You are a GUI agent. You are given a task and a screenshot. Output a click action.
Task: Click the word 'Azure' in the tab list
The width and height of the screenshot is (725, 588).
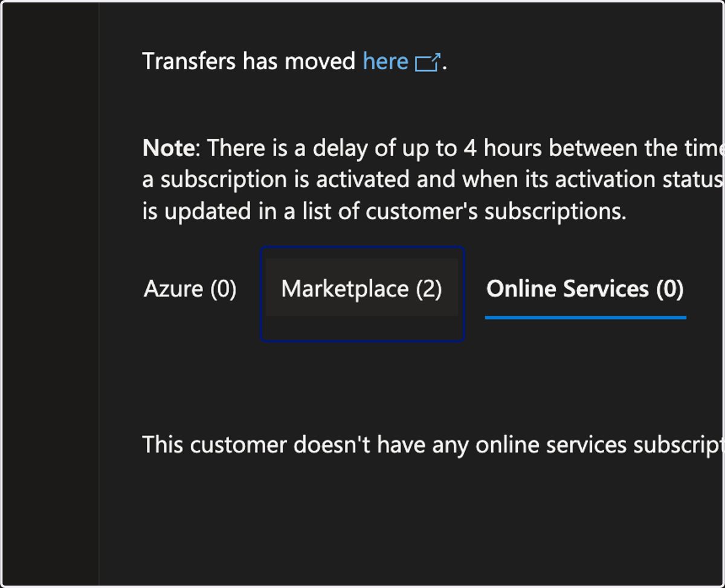(173, 289)
